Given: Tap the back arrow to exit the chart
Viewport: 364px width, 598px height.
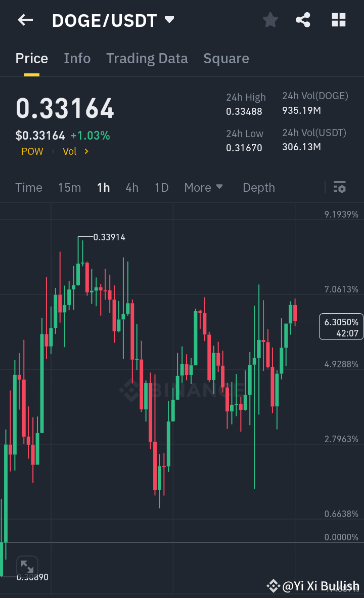Looking at the screenshot, I should pyautogui.click(x=25, y=20).
